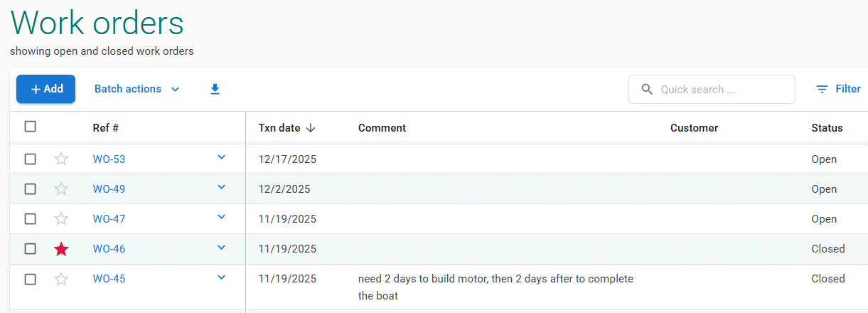Viewport: 868px width, 313px height.
Task: Star work order WO-45
Action: coord(62,279)
